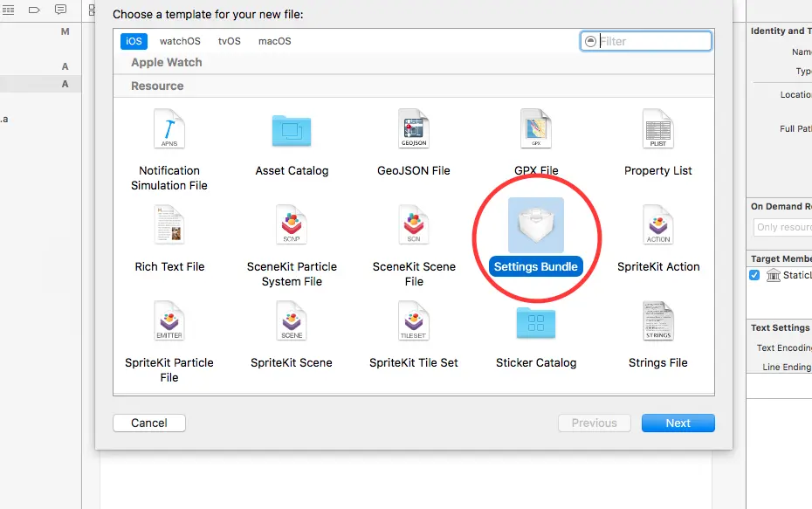
Task: Click the Settings Bundle template icon
Action: 536,224
